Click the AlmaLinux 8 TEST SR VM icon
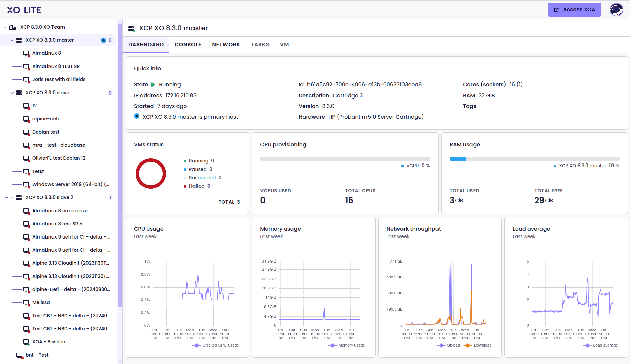The image size is (630, 364). point(26,66)
